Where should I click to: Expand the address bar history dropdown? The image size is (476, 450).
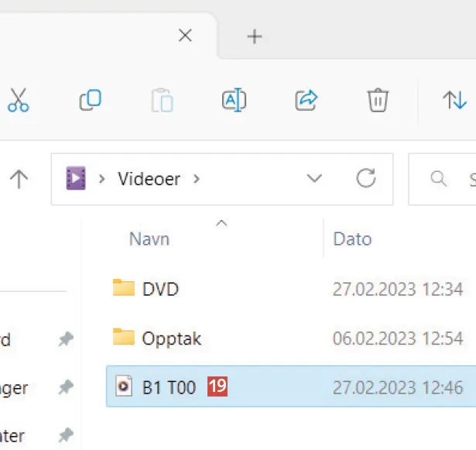314,179
